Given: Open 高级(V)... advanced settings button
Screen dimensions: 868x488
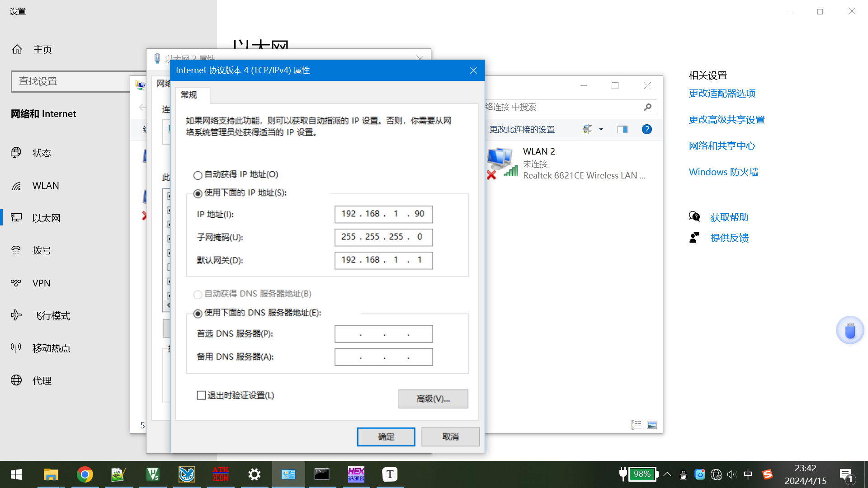Looking at the screenshot, I should coord(433,399).
